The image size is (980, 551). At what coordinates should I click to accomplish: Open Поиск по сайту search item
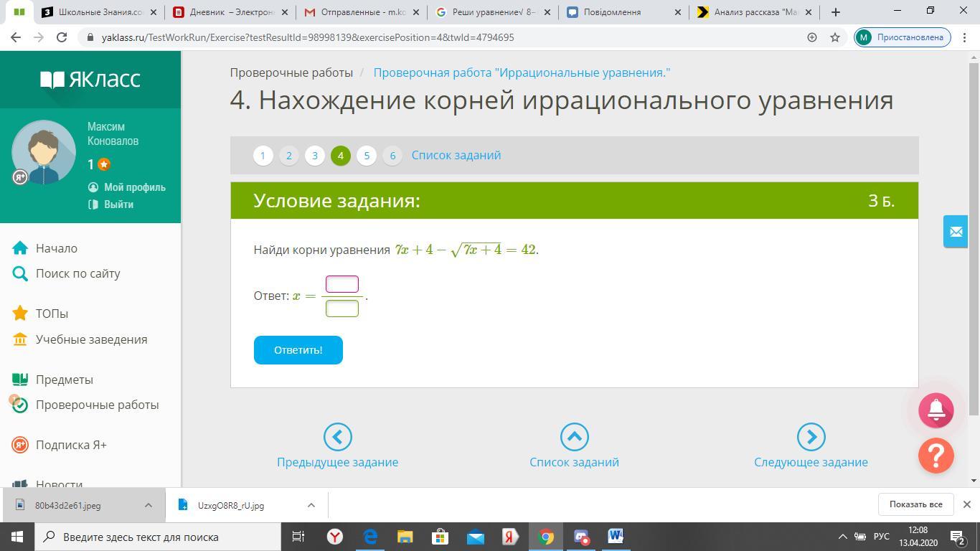click(78, 273)
